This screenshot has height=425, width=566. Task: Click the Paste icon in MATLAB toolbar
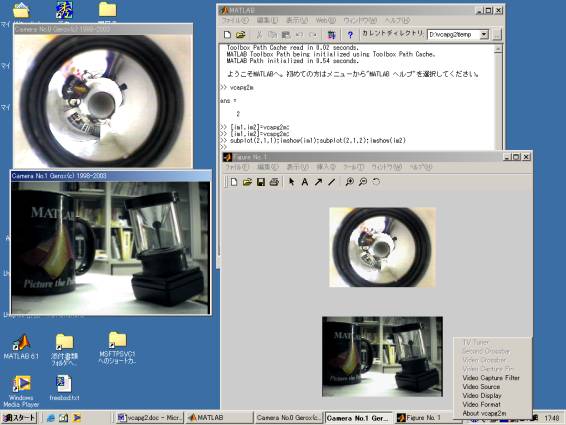click(x=286, y=35)
